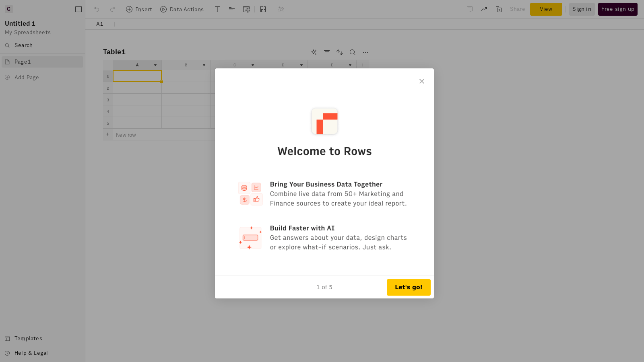Click the Table1 title
Screen dimensions: 644x362
click(x=114, y=52)
